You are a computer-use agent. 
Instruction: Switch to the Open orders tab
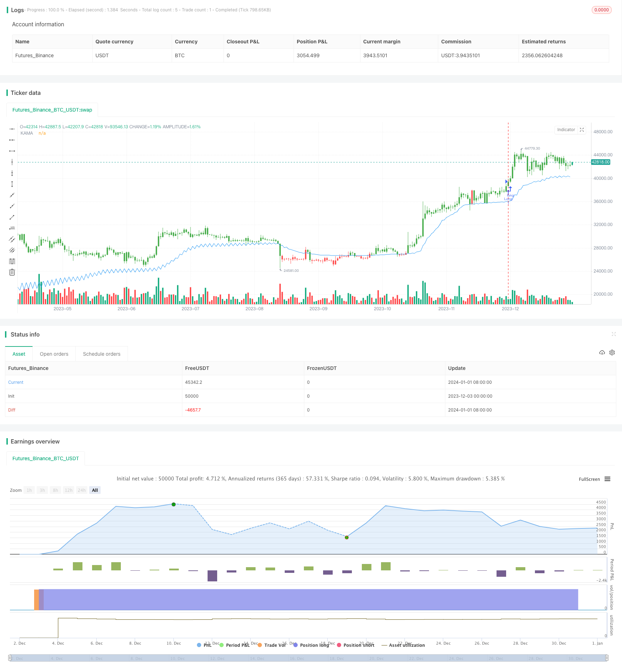click(54, 354)
